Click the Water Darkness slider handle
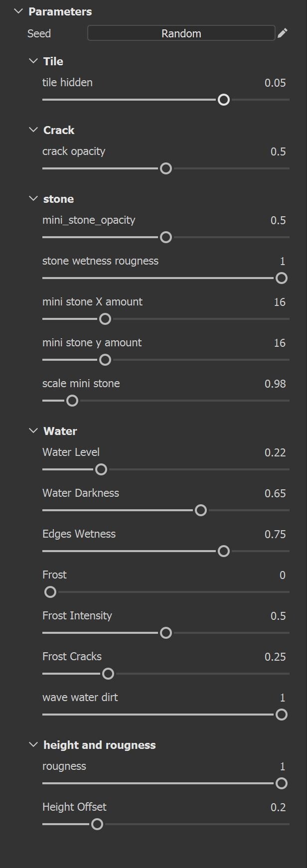The height and width of the screenshot is (868, 307). tap(201, 510)
